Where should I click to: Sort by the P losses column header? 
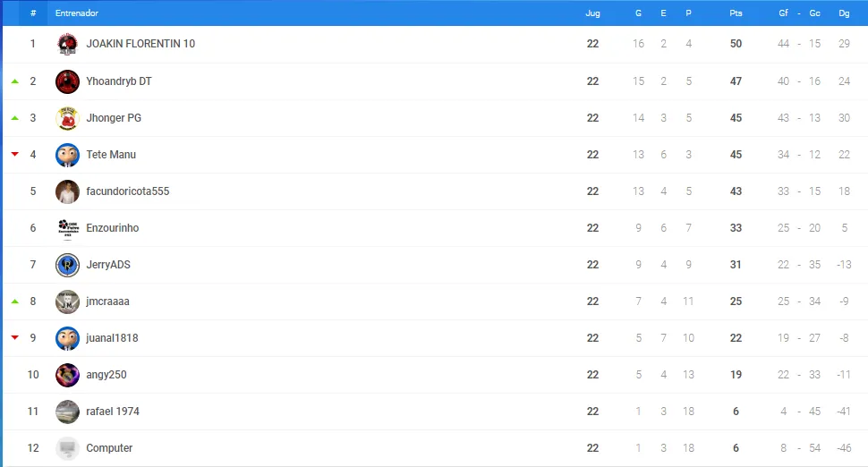688,13
